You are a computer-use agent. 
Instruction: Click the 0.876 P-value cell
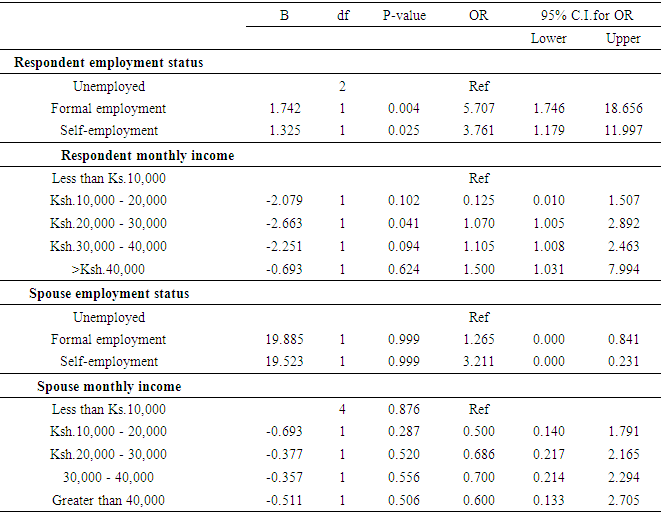click(403, 409)
